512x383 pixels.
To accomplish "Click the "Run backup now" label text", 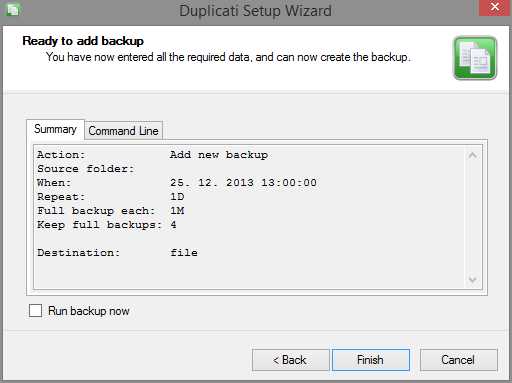I will click(89, 311).
